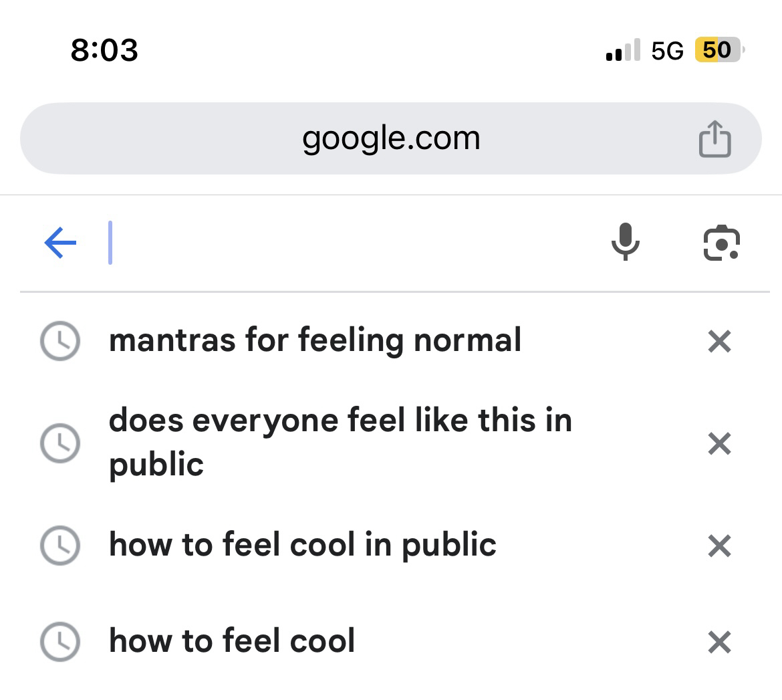Start voice search with the microphone icon
The width and height of the screenshot is (782, 700).
click(x=625, y=242)
